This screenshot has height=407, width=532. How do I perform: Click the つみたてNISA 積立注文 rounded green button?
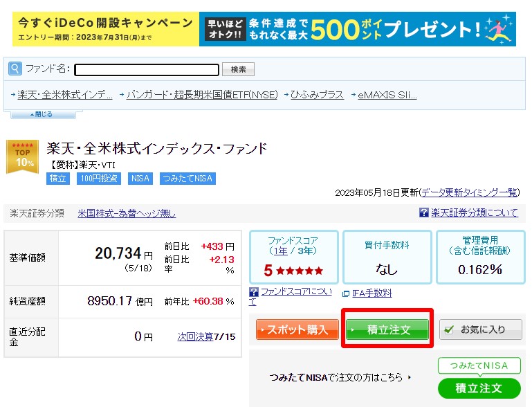479,388
